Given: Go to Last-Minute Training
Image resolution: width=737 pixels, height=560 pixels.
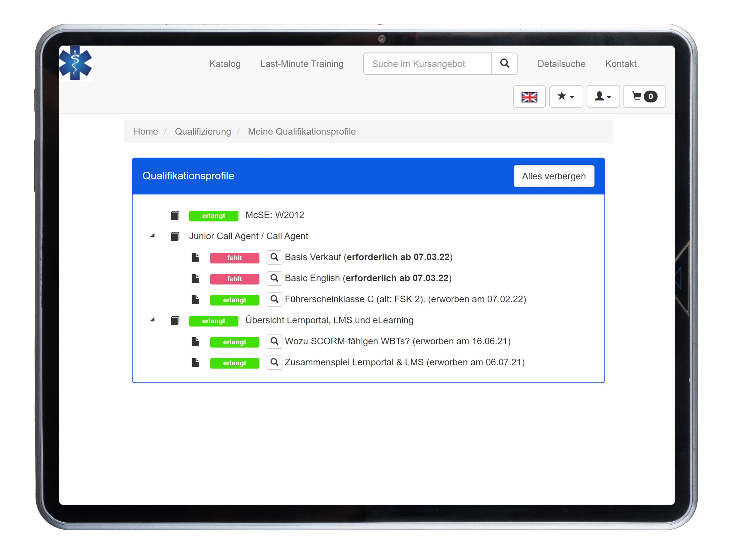Looking at the screenshot, I should (x=301, y=64).
